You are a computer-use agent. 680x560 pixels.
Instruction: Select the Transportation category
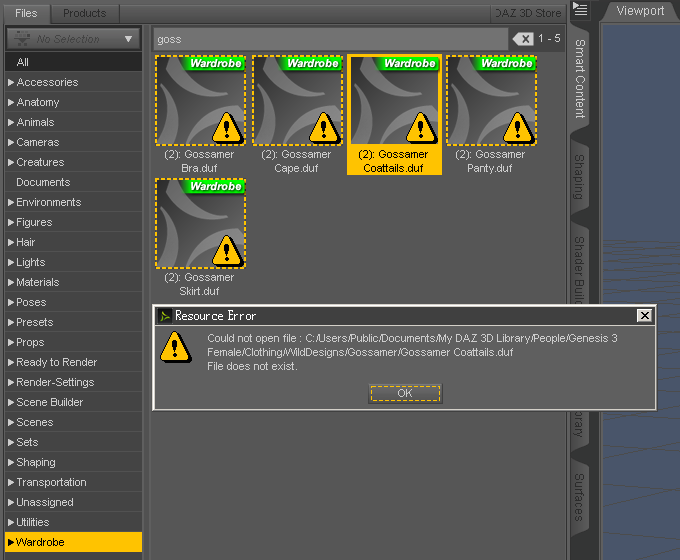click(x=73, y=482)
